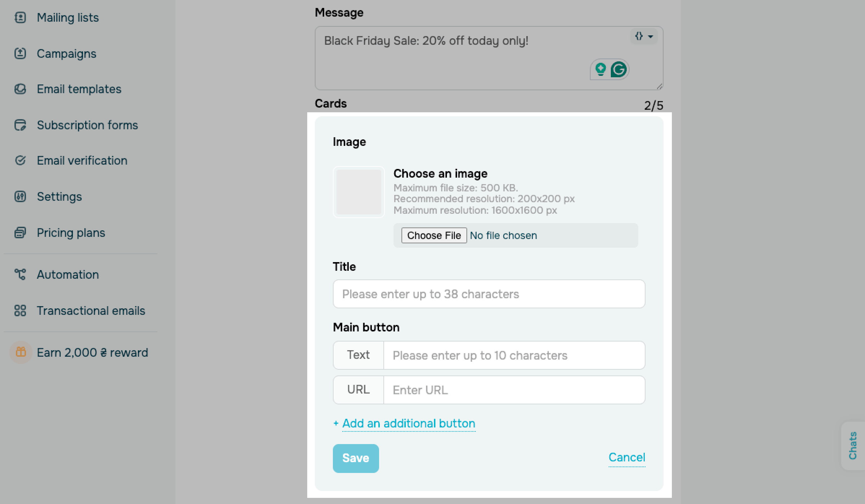Open the Earn 2,000 ₴ reward item
Screen dimensions: 865x504
coord(92,352)
